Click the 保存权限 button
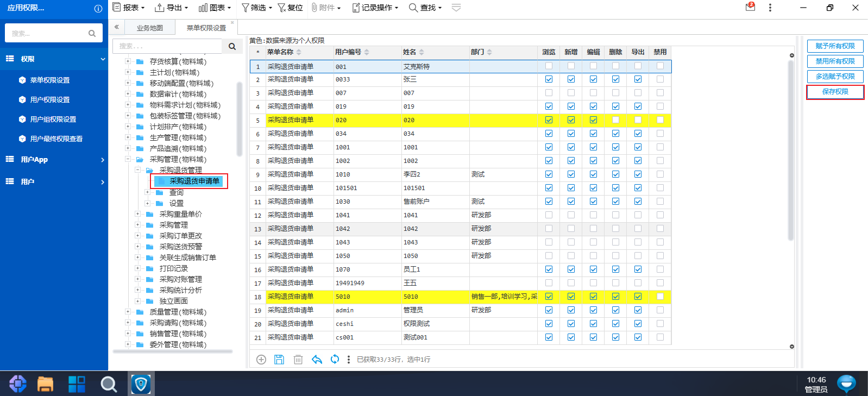This screenshot has width=868, height=396. tap(835, 92)
